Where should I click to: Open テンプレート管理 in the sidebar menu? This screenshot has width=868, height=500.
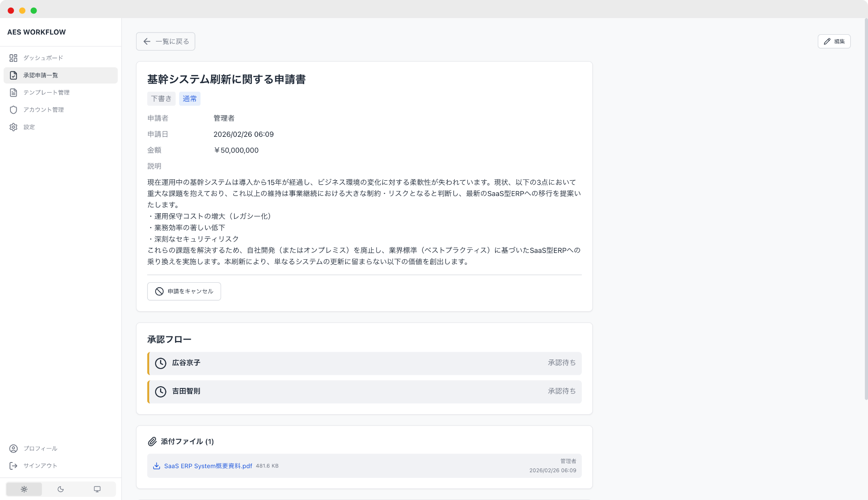(47, 93)
